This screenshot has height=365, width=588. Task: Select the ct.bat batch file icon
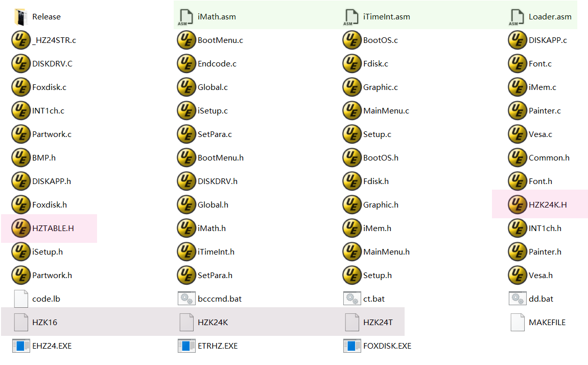pyautogui.click(x=352, y=299)
